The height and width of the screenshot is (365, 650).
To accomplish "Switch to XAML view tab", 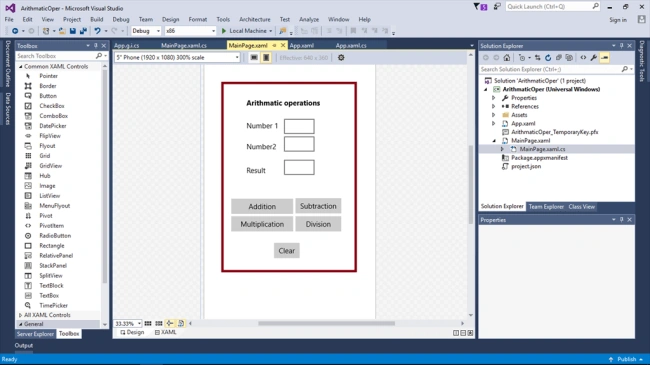I will coord(166,332).
